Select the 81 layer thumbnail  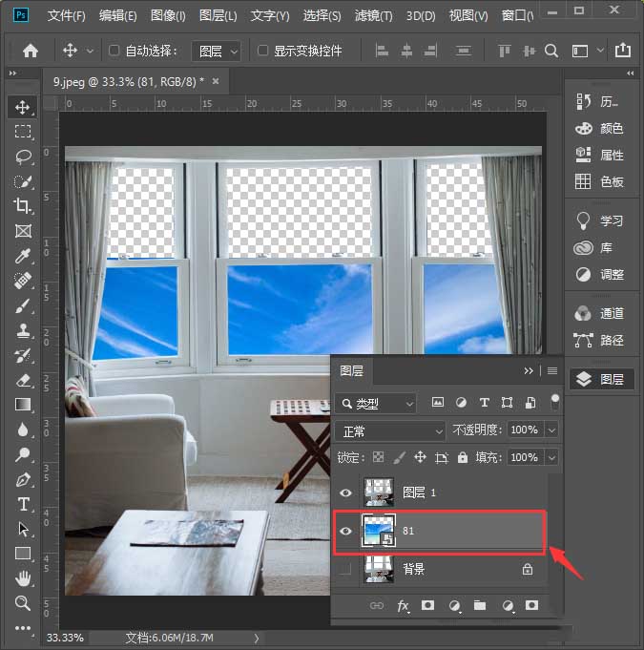coord(379,531)
